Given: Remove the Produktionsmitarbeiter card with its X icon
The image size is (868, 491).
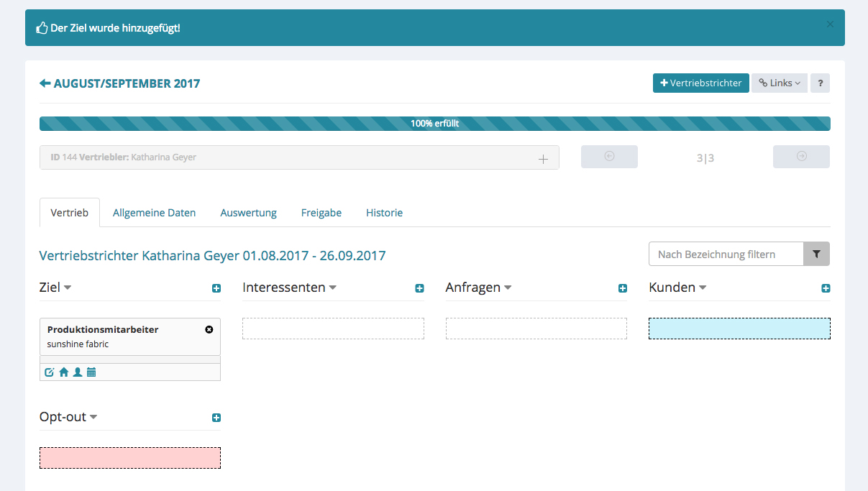Looking at the screenshot, I should click(209, 329).
